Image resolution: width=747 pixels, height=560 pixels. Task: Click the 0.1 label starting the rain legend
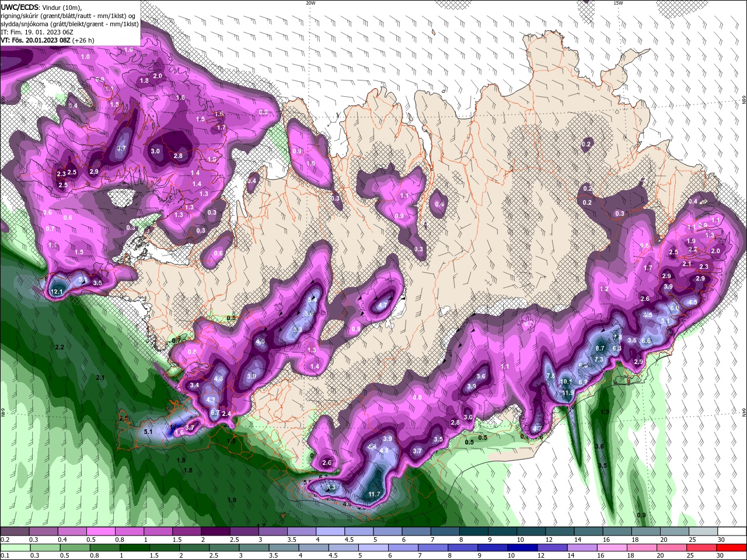pyautogui.click(x=5, y=555)
